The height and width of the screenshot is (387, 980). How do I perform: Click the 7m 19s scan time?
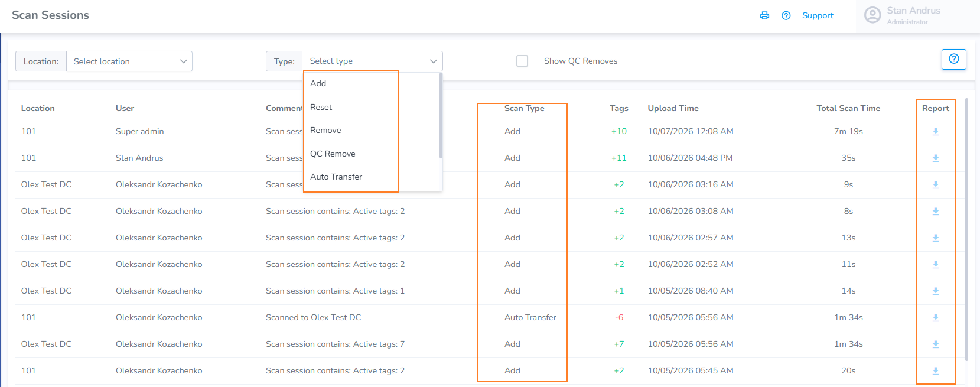tap(848, 131)
